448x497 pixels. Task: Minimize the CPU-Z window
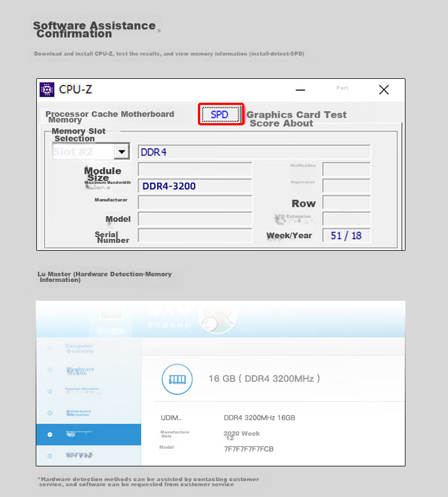(301, 90)
